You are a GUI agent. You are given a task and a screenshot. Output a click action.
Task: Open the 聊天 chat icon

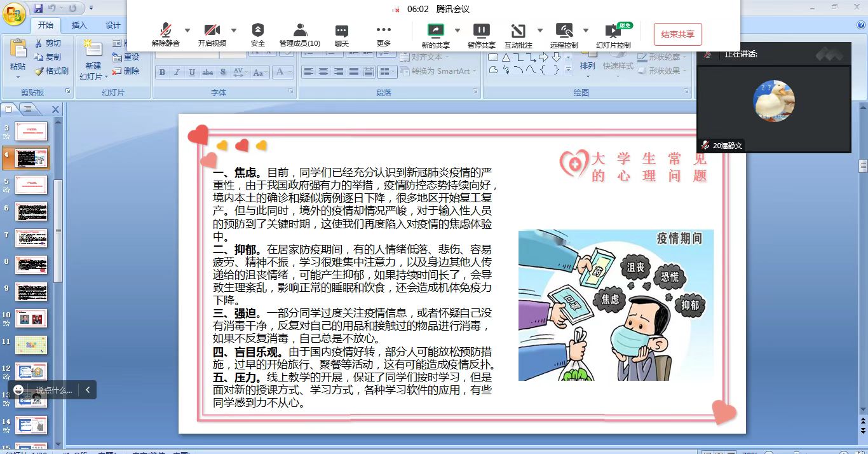[x=342, y=34]
